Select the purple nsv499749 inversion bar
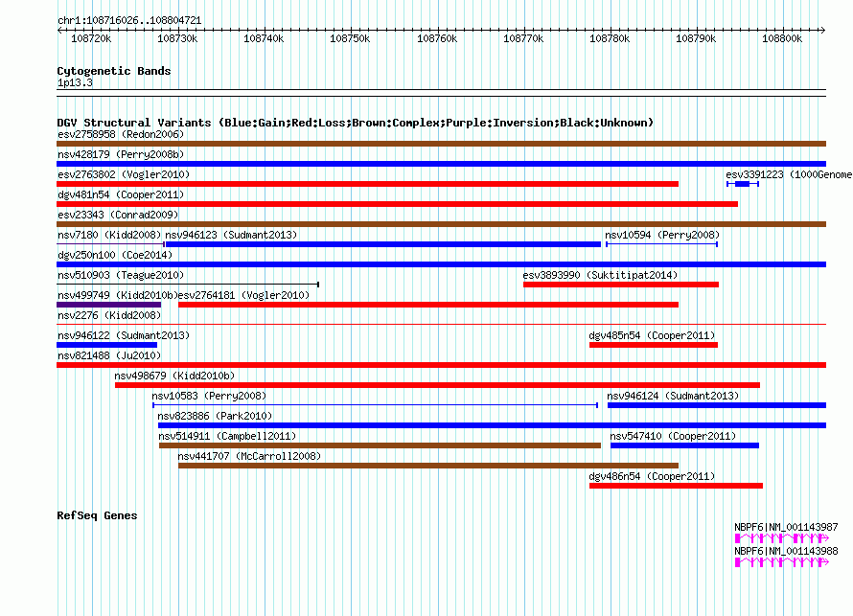 [x=109, y=305]
